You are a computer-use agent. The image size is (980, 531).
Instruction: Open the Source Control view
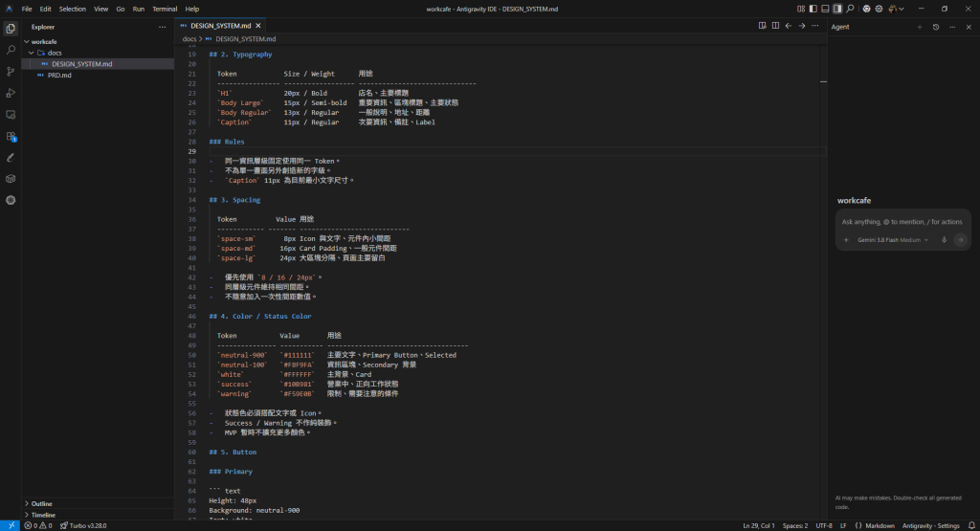11,72
